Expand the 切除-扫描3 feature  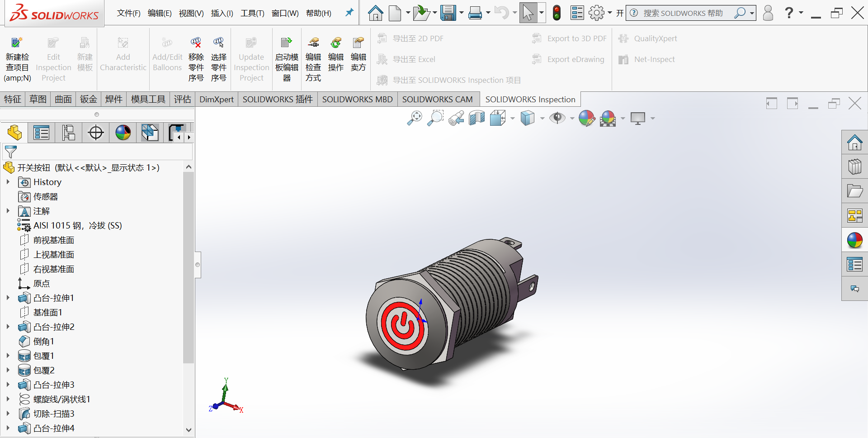(x=8, y=414)
